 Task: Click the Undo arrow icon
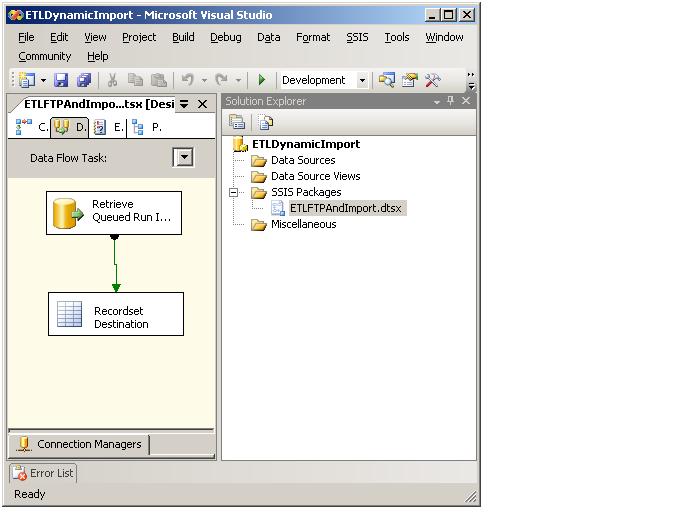tap(188, 80)
